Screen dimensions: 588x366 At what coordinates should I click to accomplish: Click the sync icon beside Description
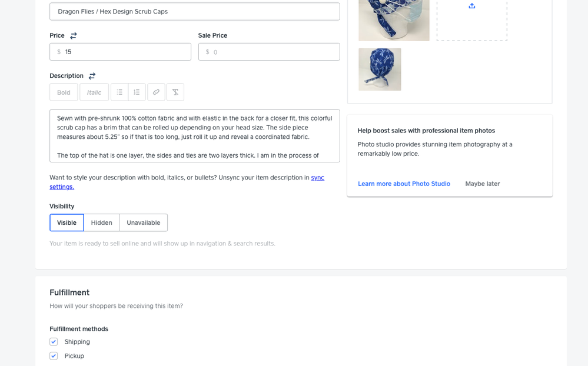click(92, 76)
